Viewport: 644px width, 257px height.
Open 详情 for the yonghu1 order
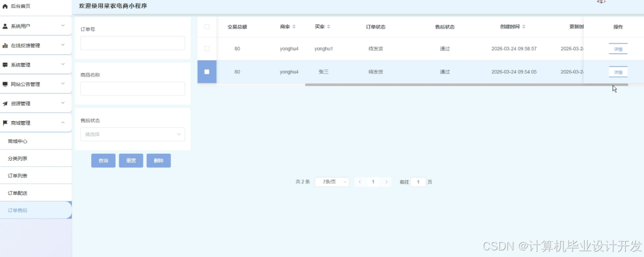618,49
